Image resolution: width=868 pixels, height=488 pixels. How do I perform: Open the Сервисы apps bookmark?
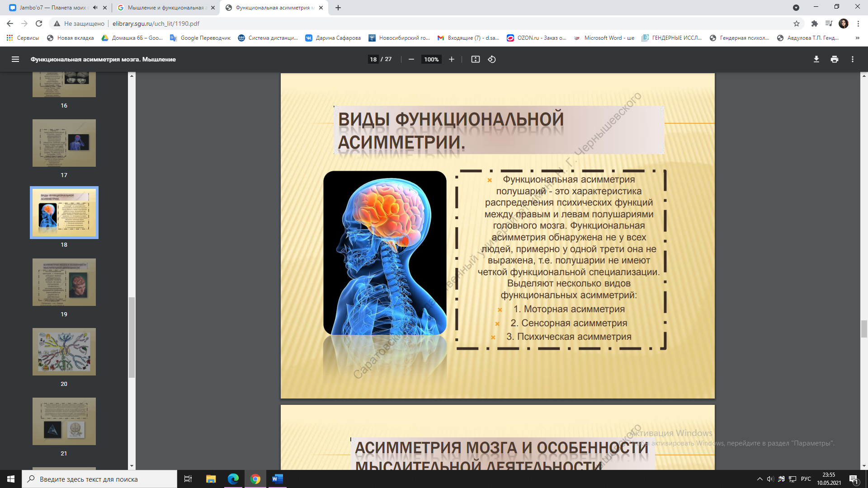[23, 38]
